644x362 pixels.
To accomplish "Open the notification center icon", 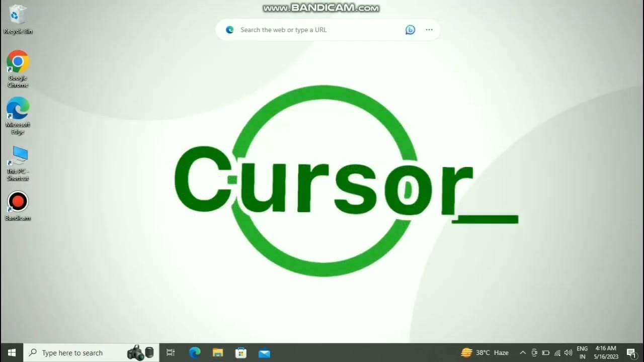I will [631, 352].
